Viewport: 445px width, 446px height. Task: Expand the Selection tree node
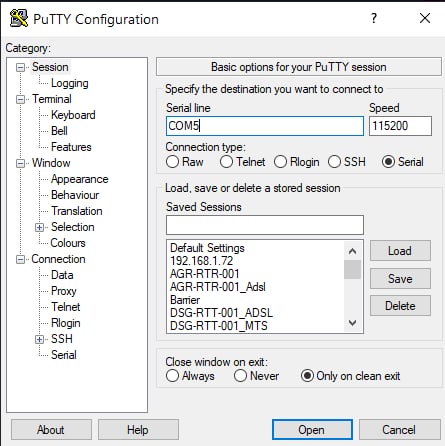point(39,228)
